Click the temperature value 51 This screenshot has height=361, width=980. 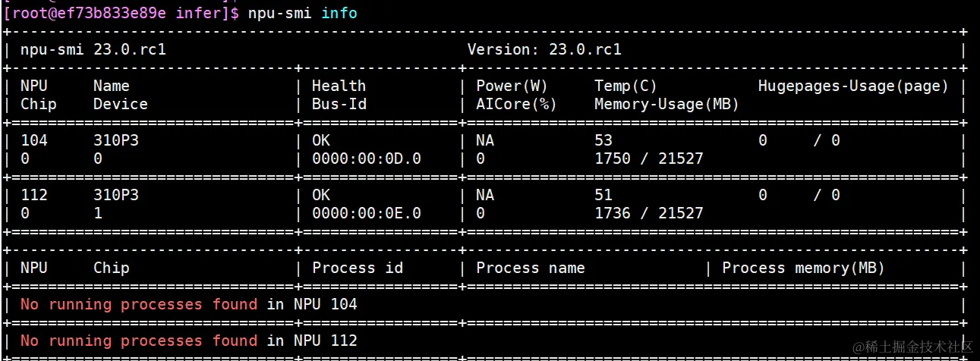coord(603,195)
